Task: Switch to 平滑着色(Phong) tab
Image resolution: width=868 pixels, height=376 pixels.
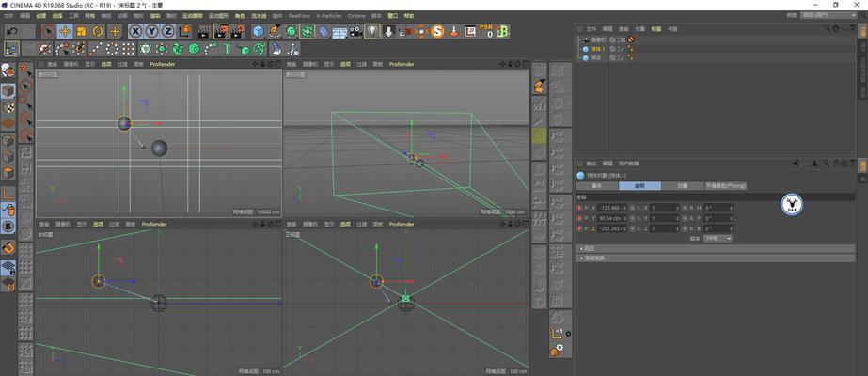Action: coord(726,186)
